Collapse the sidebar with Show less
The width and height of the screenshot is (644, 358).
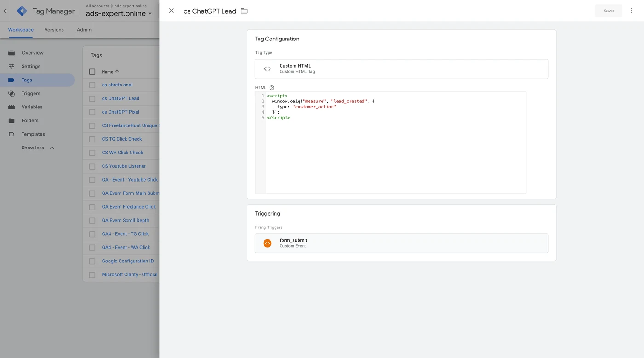pos(38,148)
